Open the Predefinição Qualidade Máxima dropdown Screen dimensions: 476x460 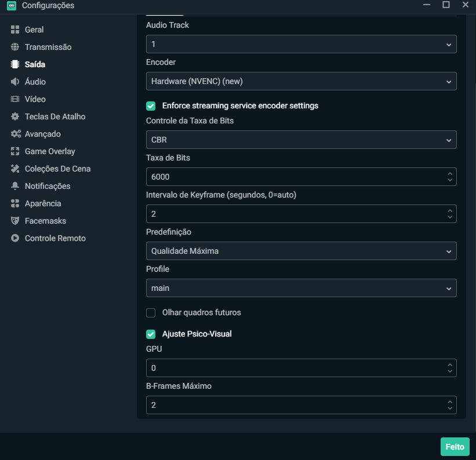[x=301, y=251]
